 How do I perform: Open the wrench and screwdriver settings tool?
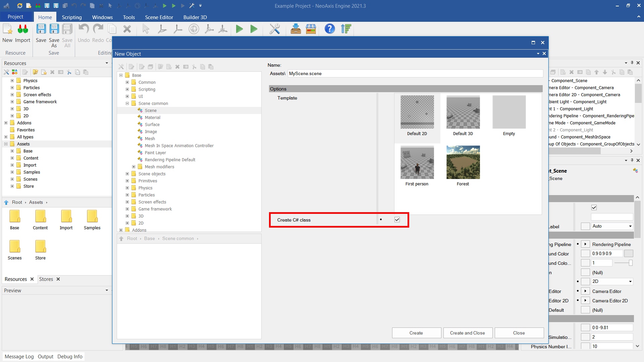[274, 29]
